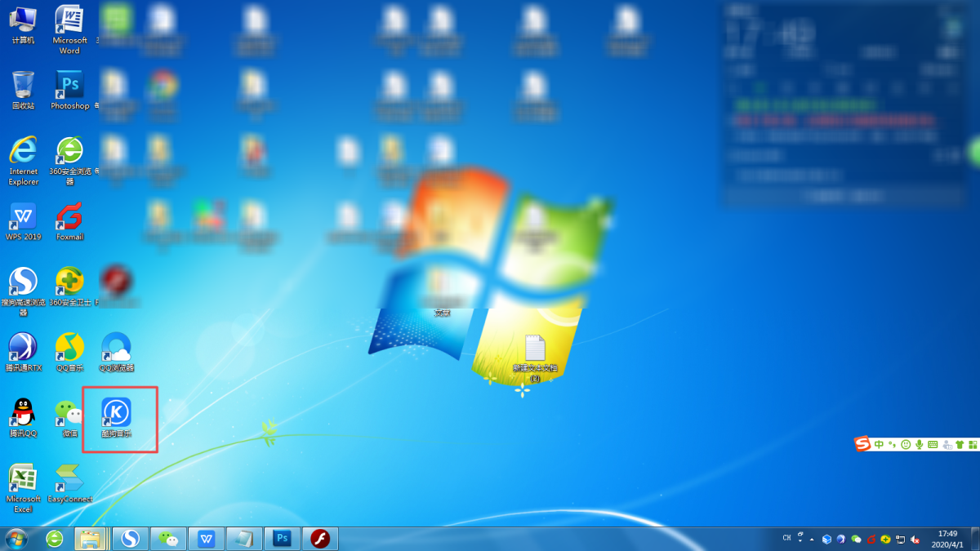Open the Windows Start menu
Image resolution: width=980 pixels, height=551 pixels.
pos(16,539)
